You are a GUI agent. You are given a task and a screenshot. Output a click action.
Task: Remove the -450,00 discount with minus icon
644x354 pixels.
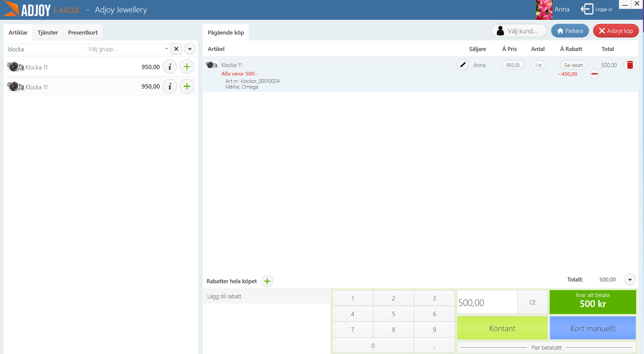594,74
